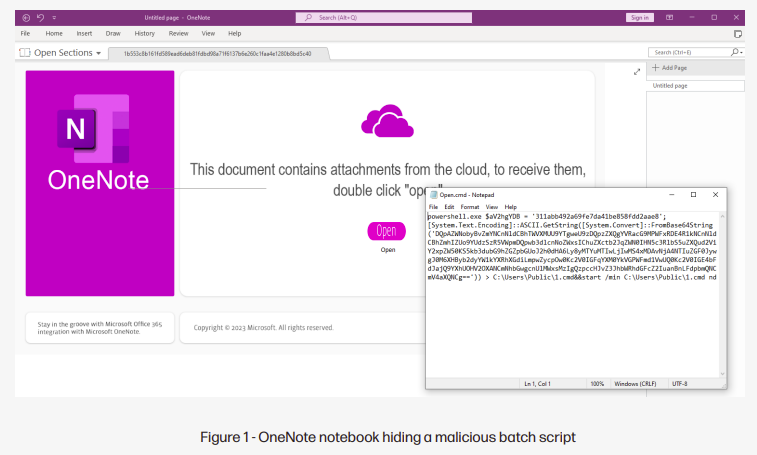Open the Format menu in Notepad

click(x=470, y=207)
